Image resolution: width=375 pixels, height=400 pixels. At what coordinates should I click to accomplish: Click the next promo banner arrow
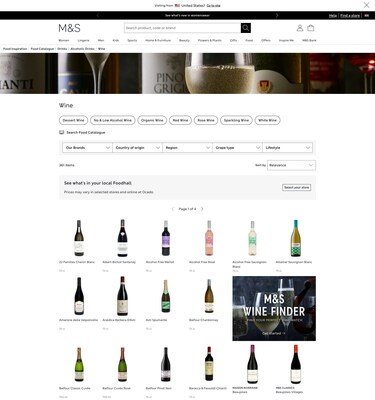tap(277, 15)
